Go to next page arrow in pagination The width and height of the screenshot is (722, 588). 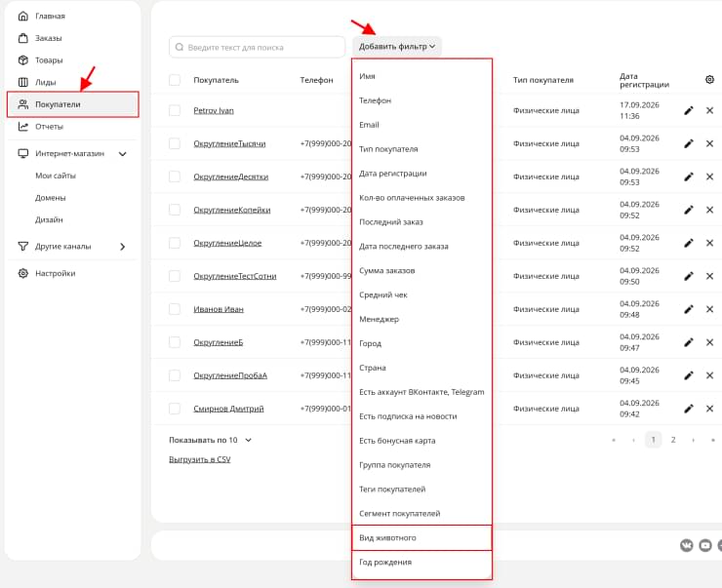pyautogui.click(x=693, y=441)
